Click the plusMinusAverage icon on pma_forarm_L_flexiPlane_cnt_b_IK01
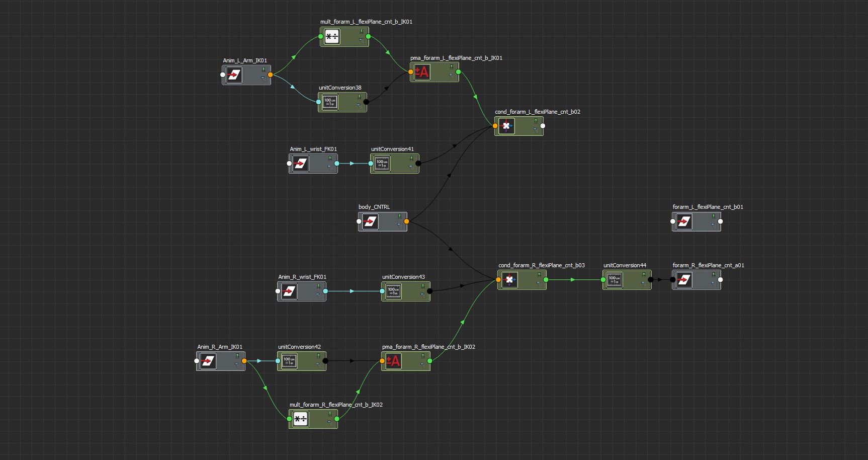This screenshot has width=868, height=460. pos(422,72)
